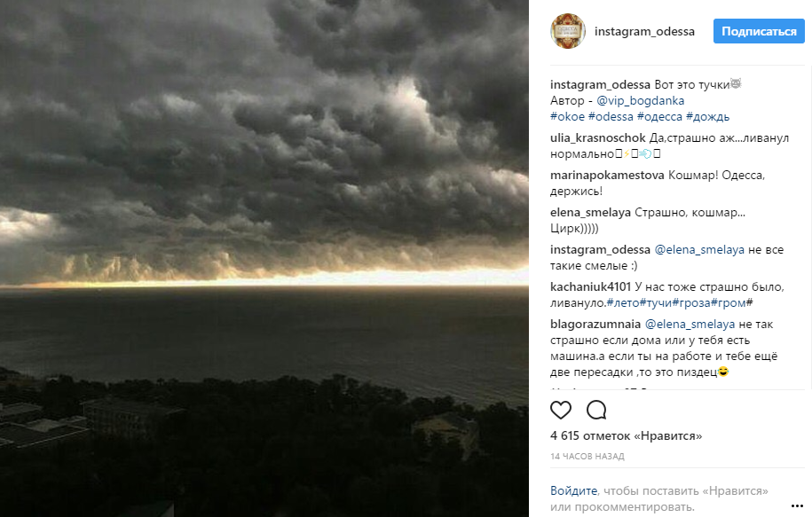Click the header instagram_odessa username
Viewport: 812px width, 517px height.
pyautogui.click(x=644, y=32)
